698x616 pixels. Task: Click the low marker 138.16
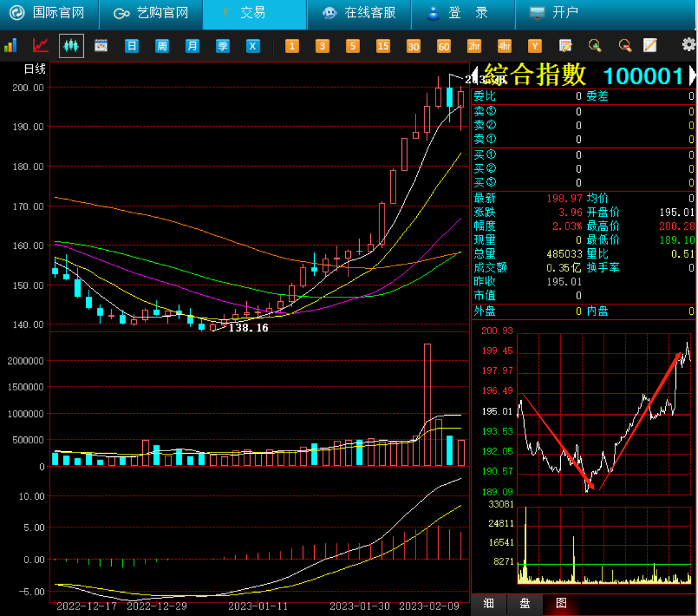pos(248,328)
